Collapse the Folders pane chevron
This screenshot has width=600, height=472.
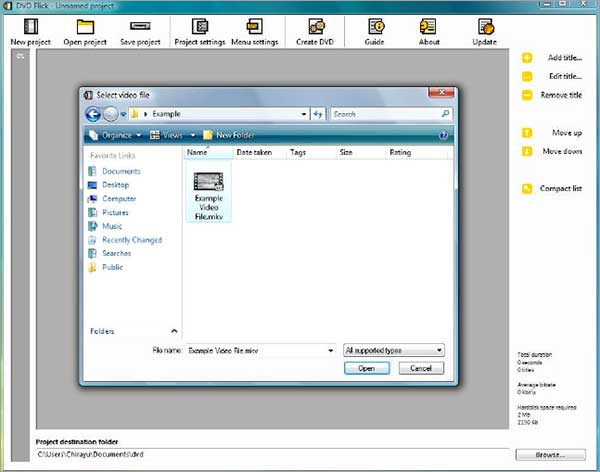point(173,331)
